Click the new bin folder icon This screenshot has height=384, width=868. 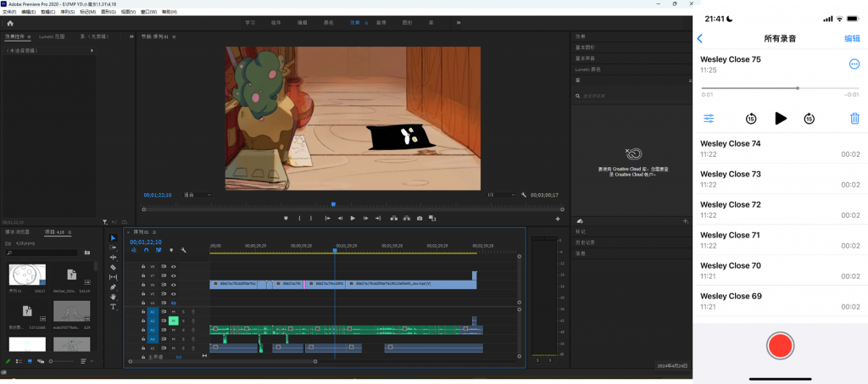point(87,253)
